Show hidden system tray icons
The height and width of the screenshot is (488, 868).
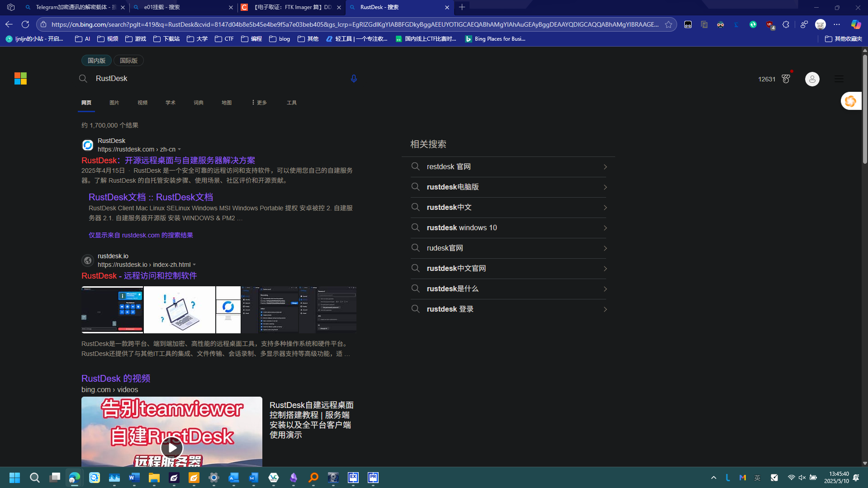click(x=714, y=478)
